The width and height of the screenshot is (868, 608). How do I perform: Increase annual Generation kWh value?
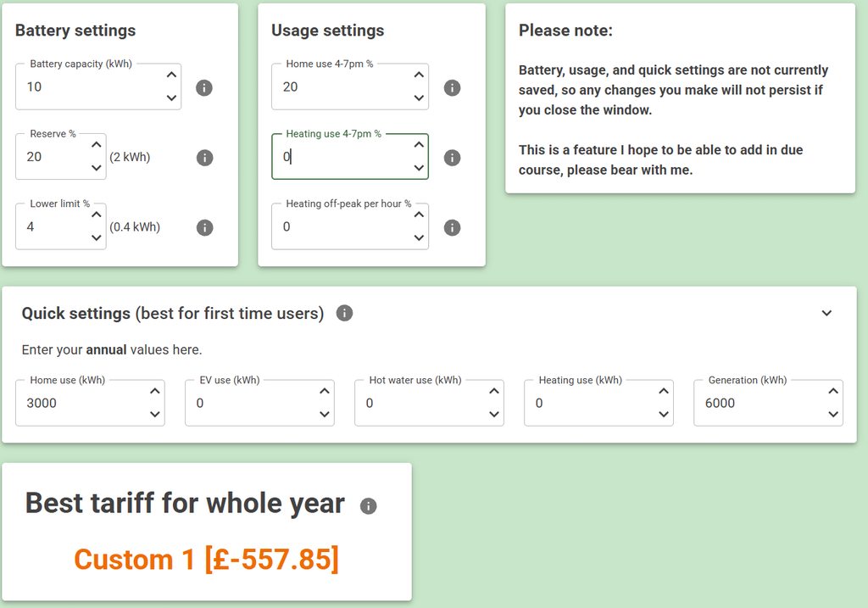point(833,392)
